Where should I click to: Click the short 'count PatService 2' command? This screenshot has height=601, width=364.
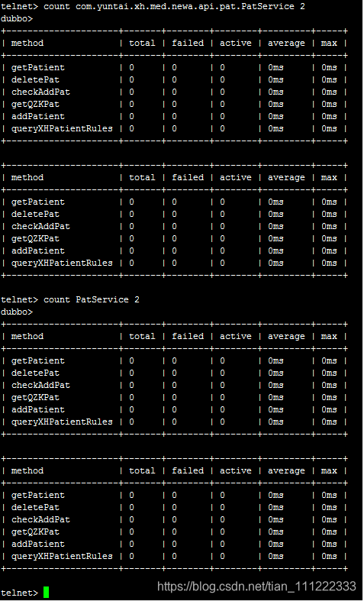tap(92, 299)
